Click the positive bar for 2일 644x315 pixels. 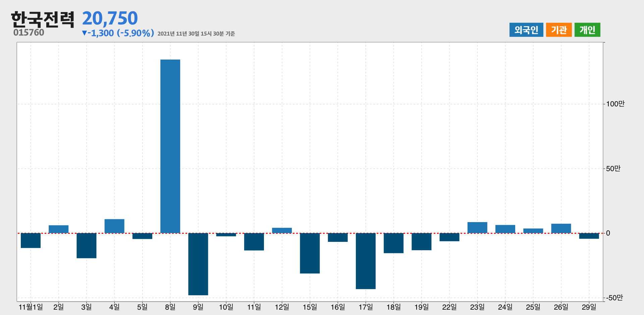click(x=58, y=229)
